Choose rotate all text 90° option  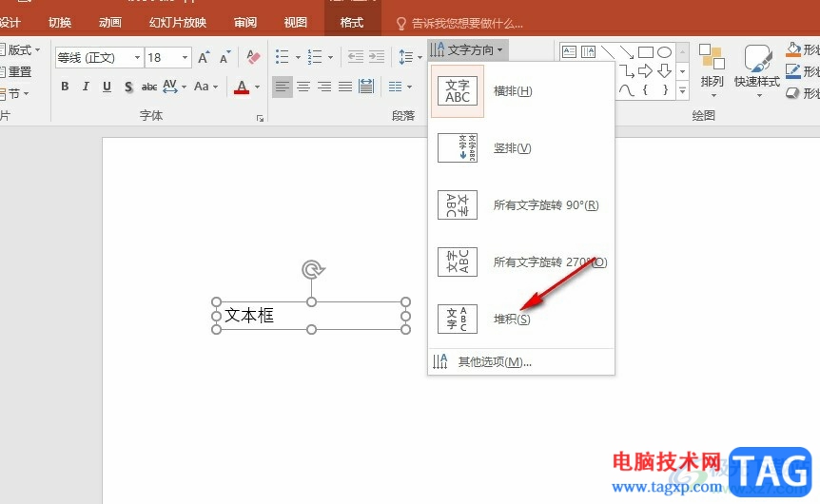click(521, 205)
